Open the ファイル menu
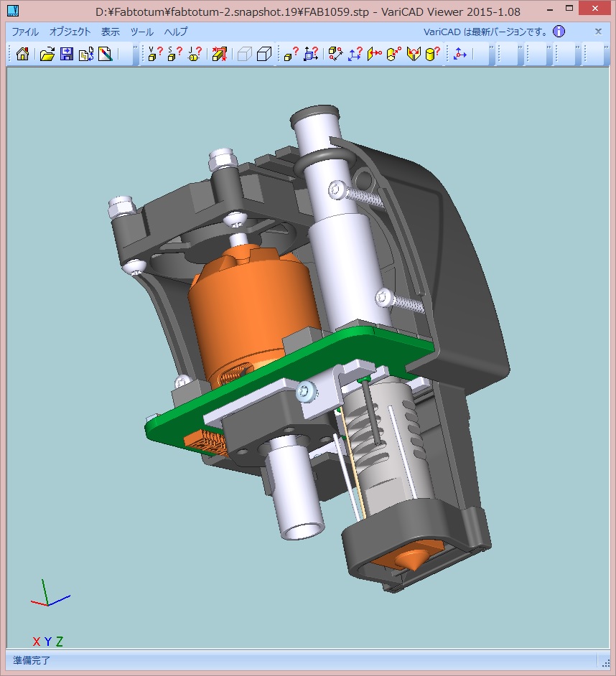 point(25,32)
